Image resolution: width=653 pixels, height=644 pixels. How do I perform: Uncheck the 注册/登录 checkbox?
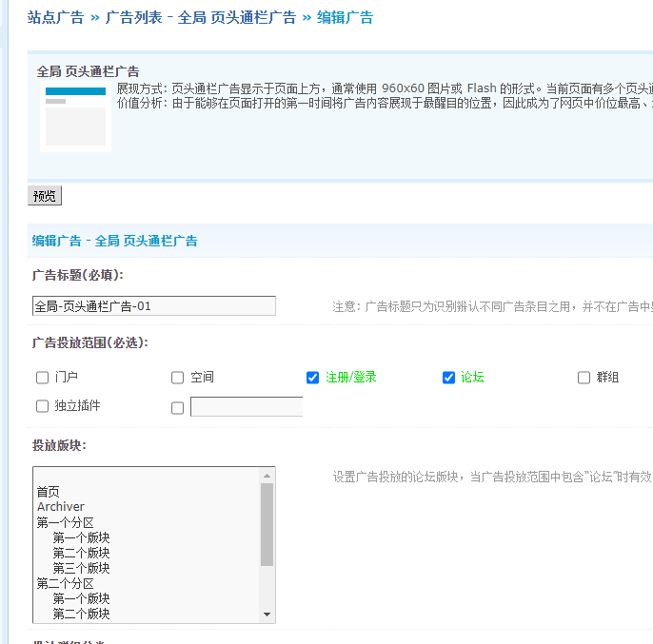[x=313, y=378]
